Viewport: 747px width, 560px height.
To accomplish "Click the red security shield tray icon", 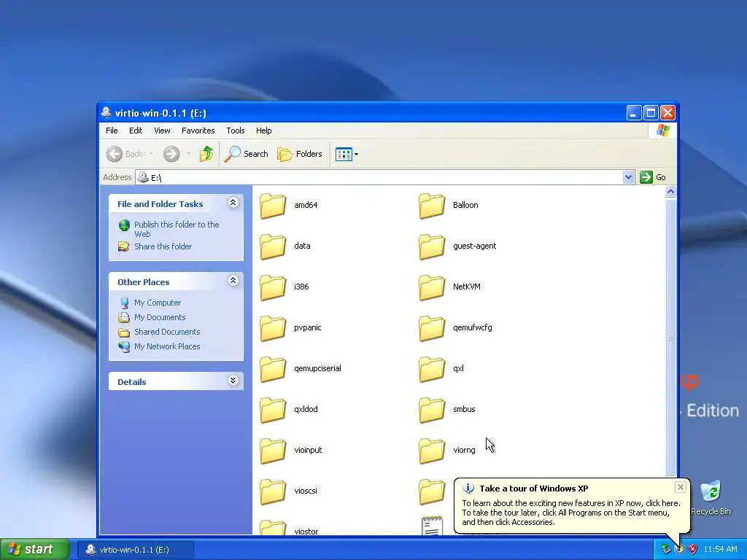I will [693, 549].
